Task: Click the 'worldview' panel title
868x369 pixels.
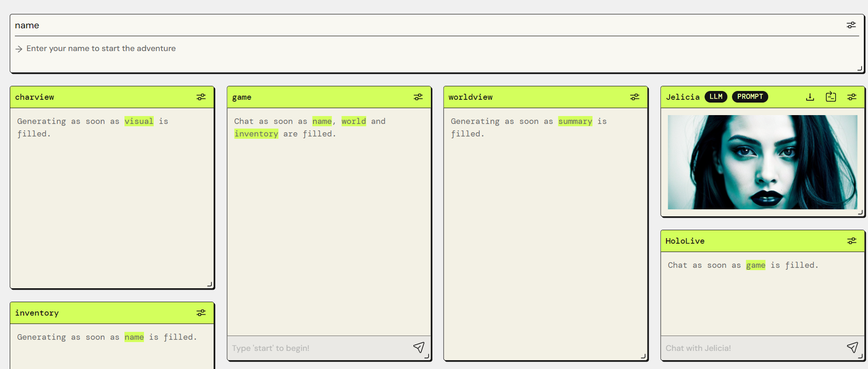Action: pyautogui.click(x=470, y=97)
